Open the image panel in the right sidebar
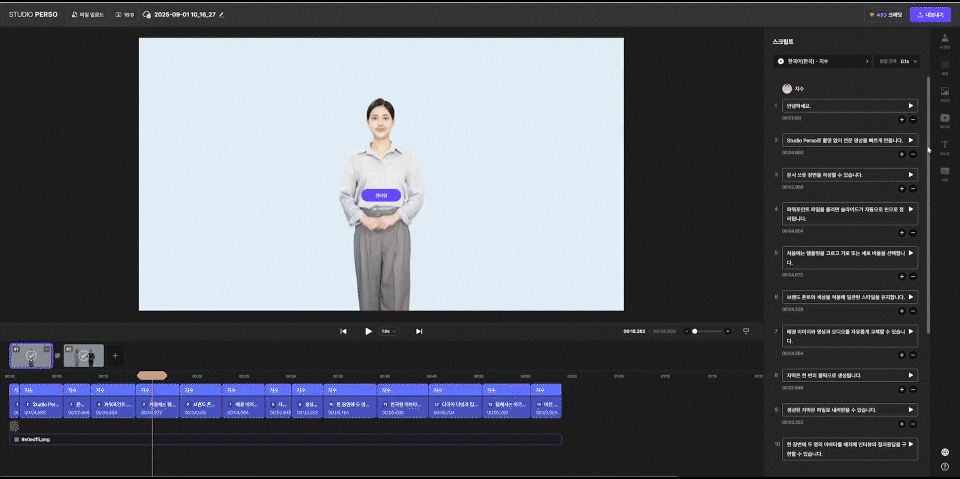This screenshot has height=479, width=960. [x=944, y=94]
